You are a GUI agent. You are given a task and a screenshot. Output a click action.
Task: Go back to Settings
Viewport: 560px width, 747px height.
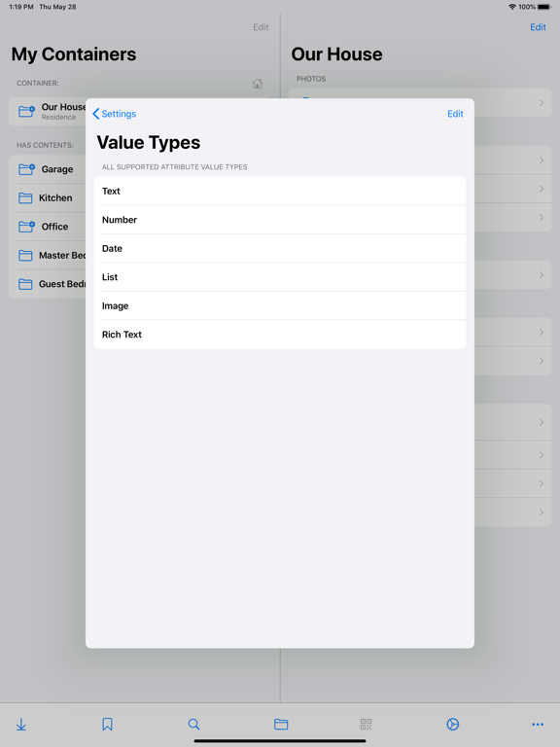click(x=115, y=114)
